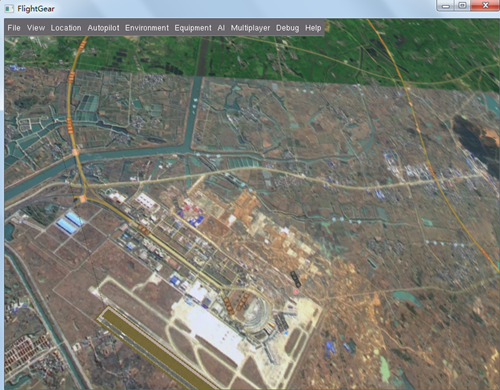Image resolution: width=500 pixels, height=390 pixels.
Task: Open the File menu
Action: (14, 28)
